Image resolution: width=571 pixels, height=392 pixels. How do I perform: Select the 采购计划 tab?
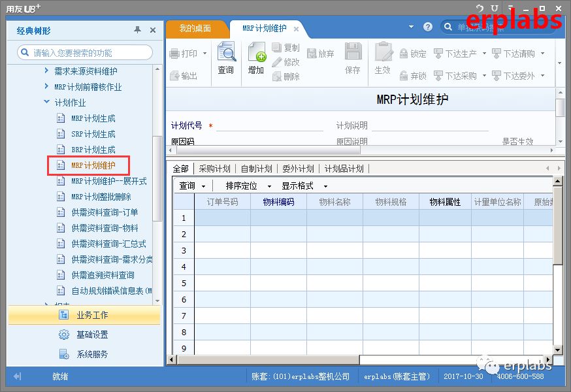click(214, 169)
